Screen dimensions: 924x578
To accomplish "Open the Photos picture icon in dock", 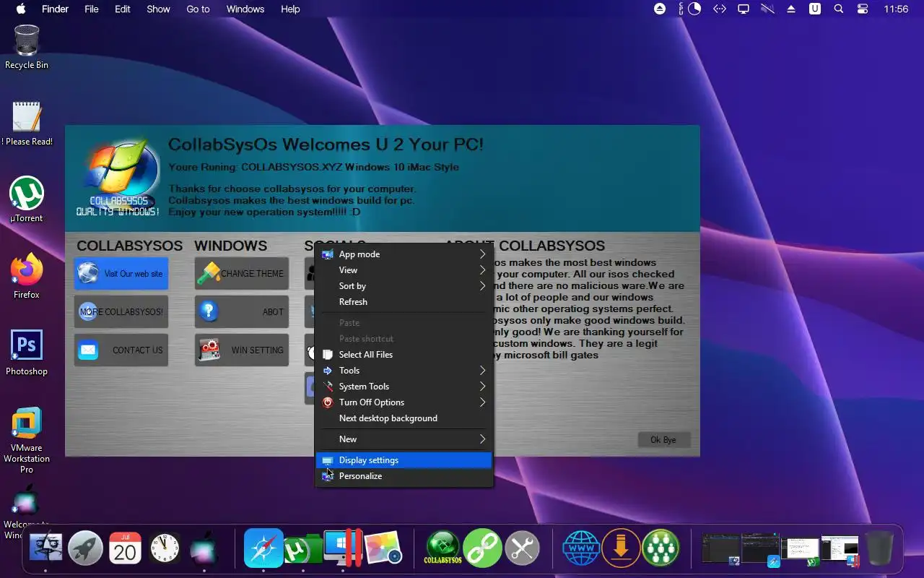I will (383, 549).
